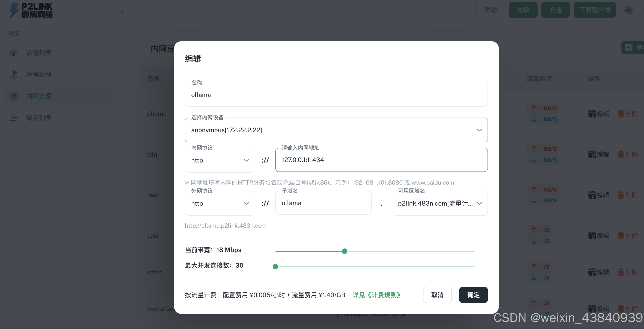Viewport: 644px width, 329px height.
Task: Open the 可用区域名 domain dropdown
Action: click(439, 203)
